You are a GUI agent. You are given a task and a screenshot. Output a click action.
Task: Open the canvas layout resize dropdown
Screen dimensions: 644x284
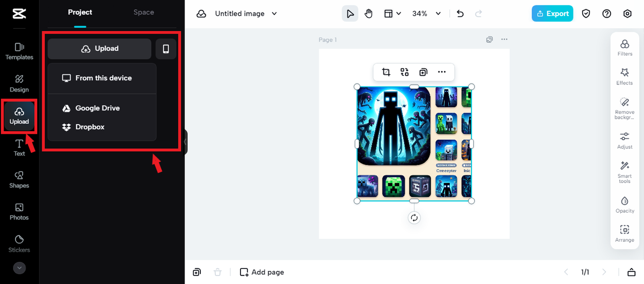[x=392, y=14]
